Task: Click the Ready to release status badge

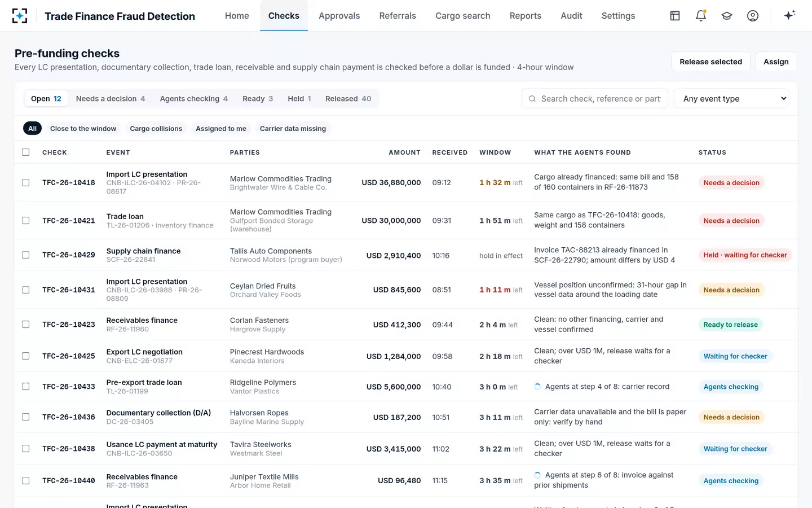Action: [x=730, y=325]
